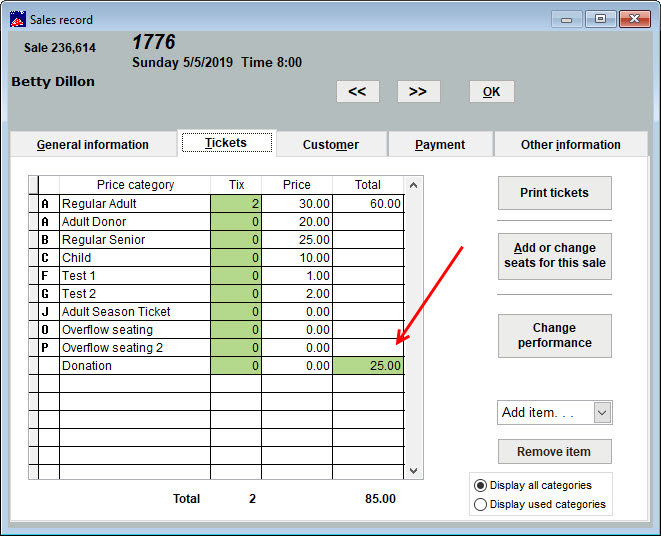The height and width of the screenshot is (536, 661).
Task: Select the Regular Adult price category
Action: [x=135, y=204]
